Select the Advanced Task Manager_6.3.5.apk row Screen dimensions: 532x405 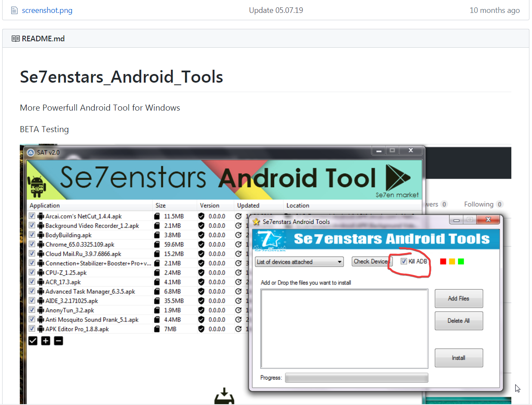[138, 291]
